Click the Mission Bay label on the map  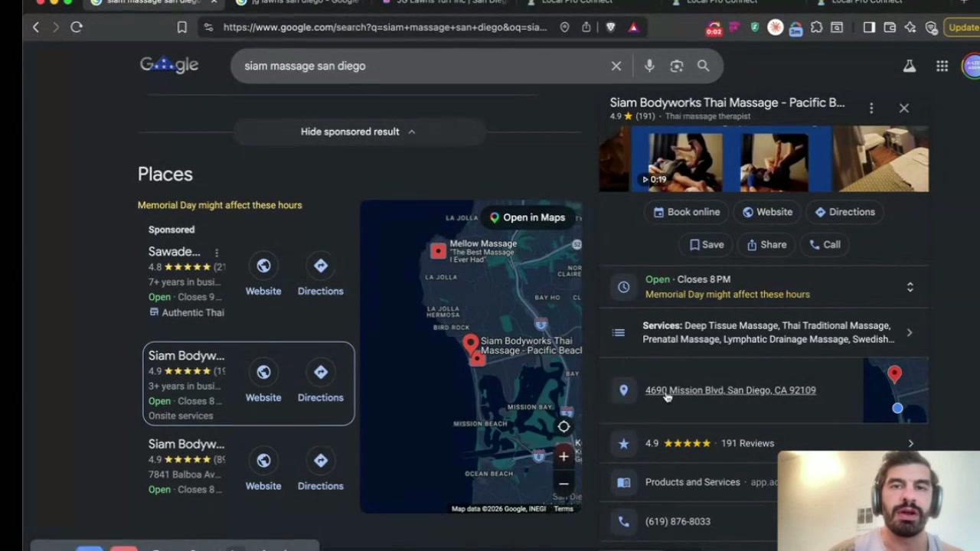click(x=531, y=407)
